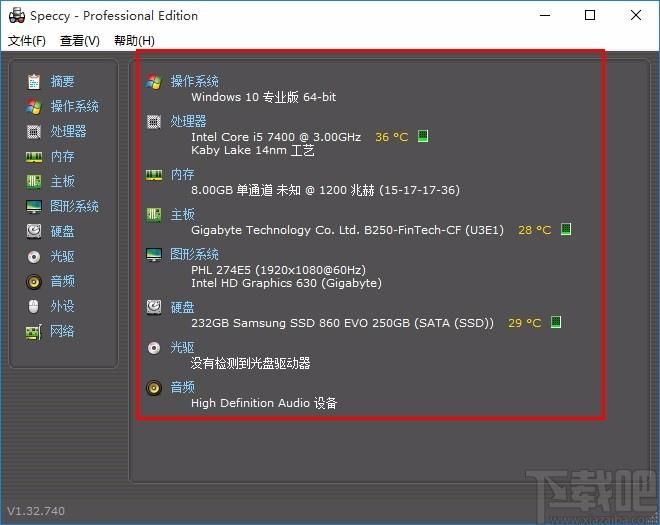
Task: Click version number V1.32.740
Action: tap(36, 511)
